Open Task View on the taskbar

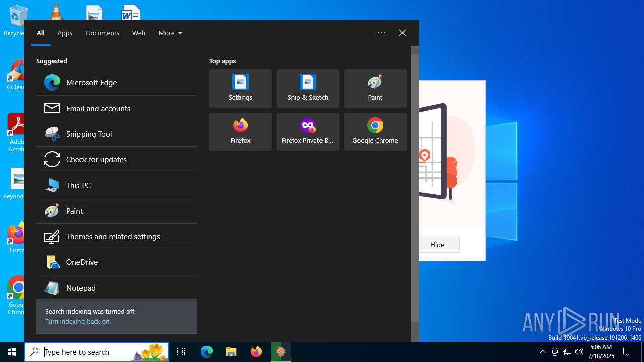point(181,352)
